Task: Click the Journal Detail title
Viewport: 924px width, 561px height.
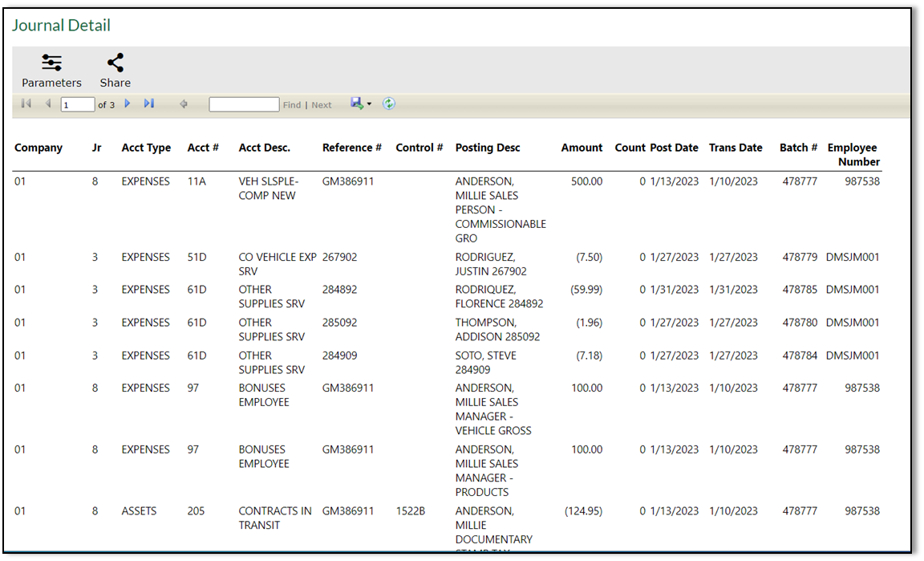Action: (61, 25)
